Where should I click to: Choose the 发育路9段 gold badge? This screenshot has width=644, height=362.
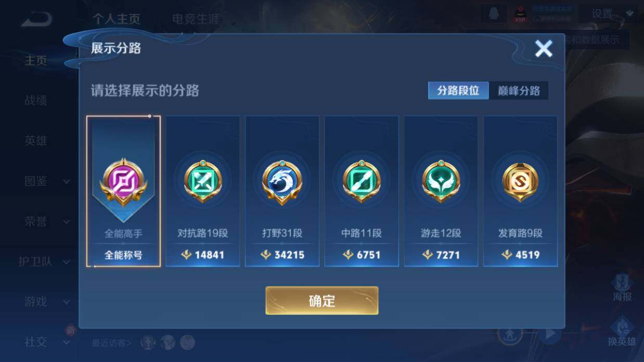tap(520, 181)
